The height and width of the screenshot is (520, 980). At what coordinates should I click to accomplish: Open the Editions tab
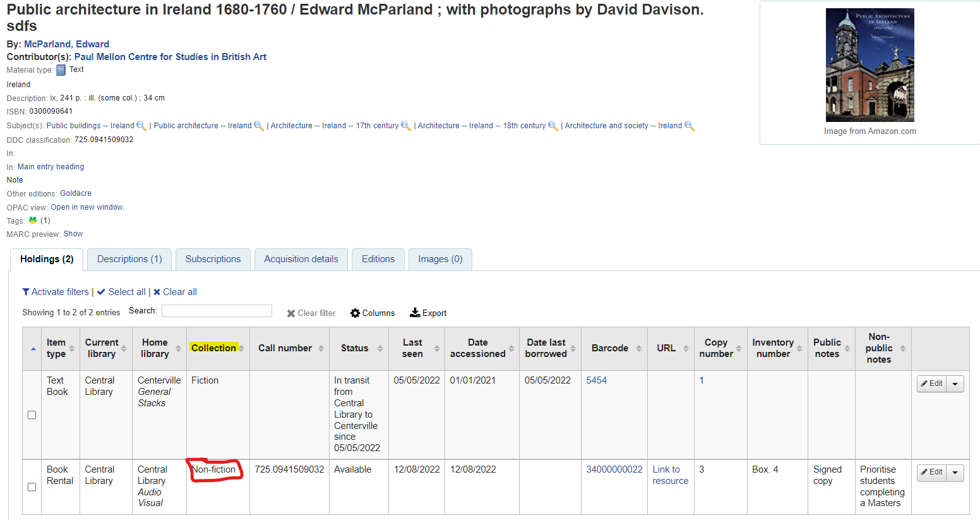click(378, 259)
